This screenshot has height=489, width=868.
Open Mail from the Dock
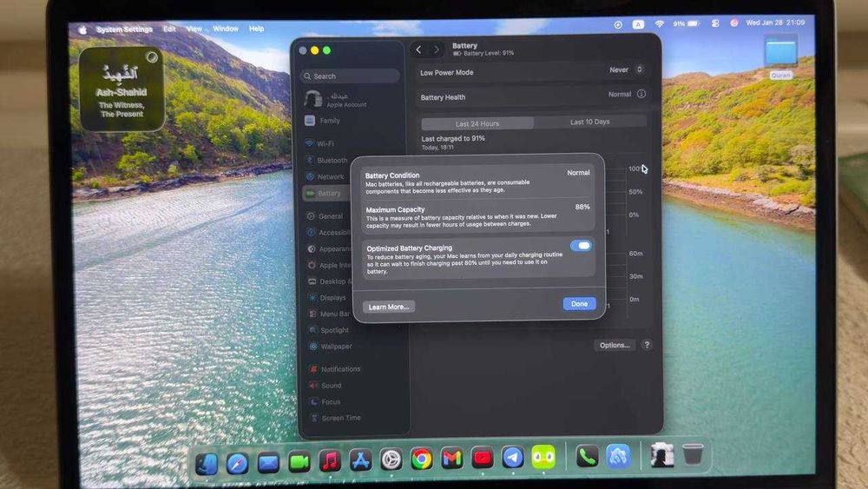coord(268,462)
